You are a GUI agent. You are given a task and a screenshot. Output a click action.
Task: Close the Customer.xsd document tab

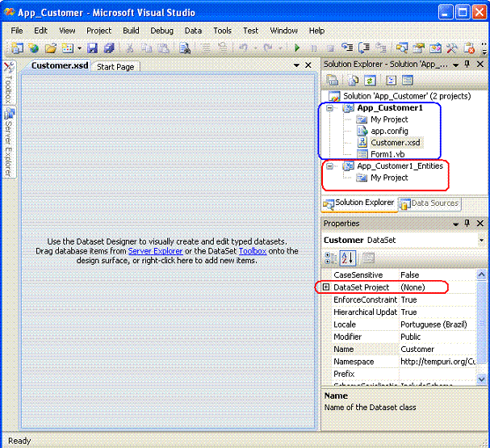pyautogui.click(x=308, y=65)
